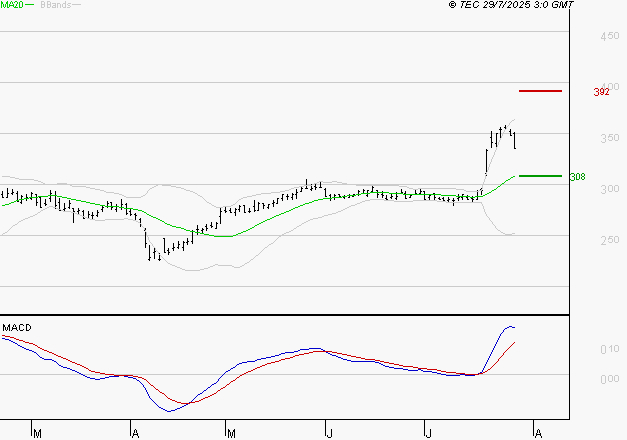Click the first M month marker
Image resolution: width=627 pixels, height=440 pixels.
37,432
